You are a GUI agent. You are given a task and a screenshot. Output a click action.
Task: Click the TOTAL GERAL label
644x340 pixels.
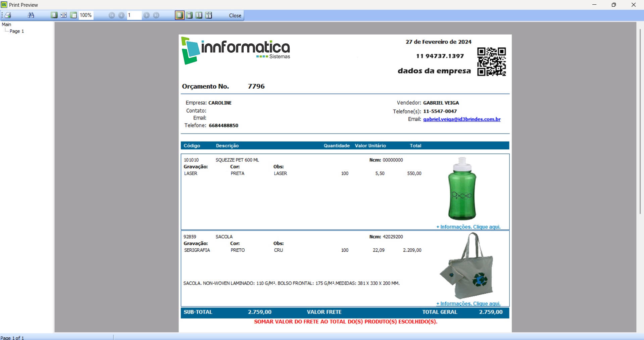click(440, 312)
